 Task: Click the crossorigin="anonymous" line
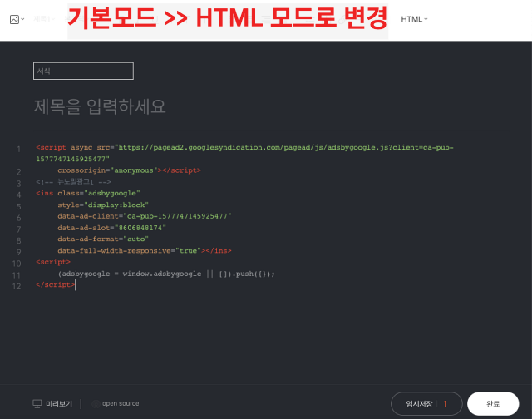click(129, 170)
